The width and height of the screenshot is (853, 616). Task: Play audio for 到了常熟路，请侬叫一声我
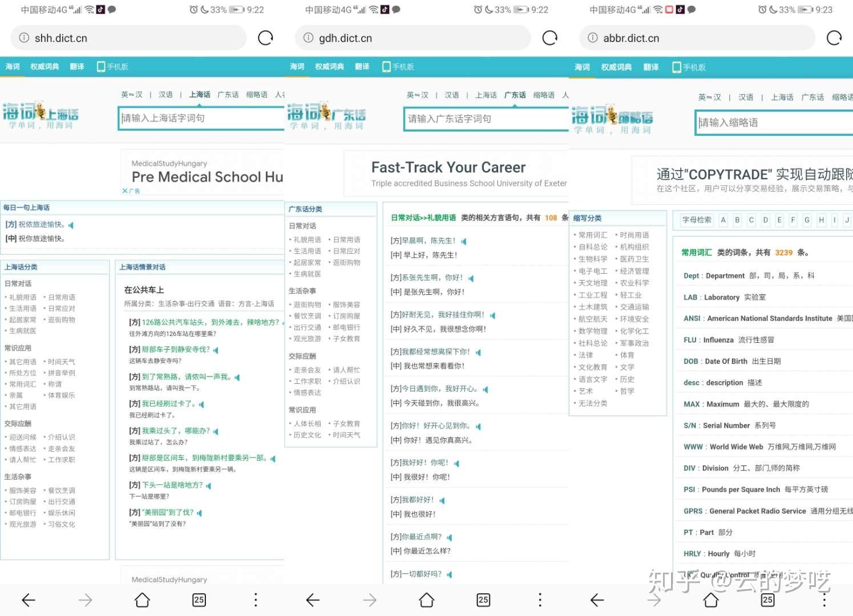click(237, 378)
